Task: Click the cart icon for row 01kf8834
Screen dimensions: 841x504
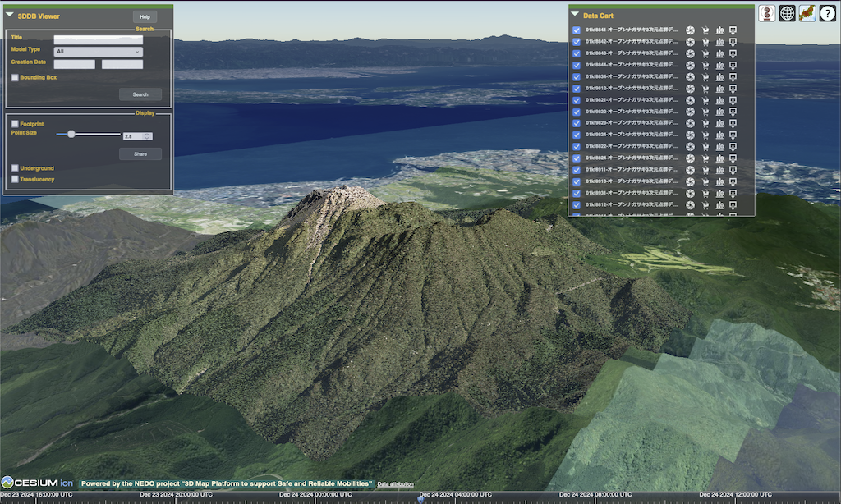Action: [705, 77]
